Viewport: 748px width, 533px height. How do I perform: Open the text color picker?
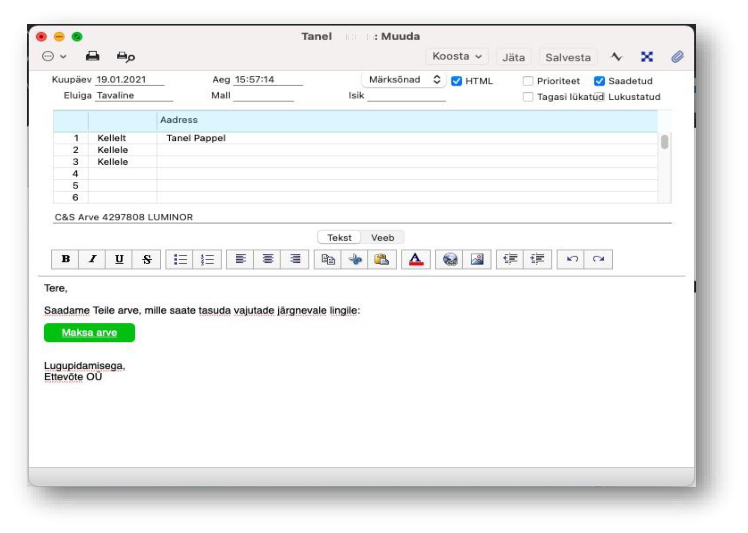(416, 259)
